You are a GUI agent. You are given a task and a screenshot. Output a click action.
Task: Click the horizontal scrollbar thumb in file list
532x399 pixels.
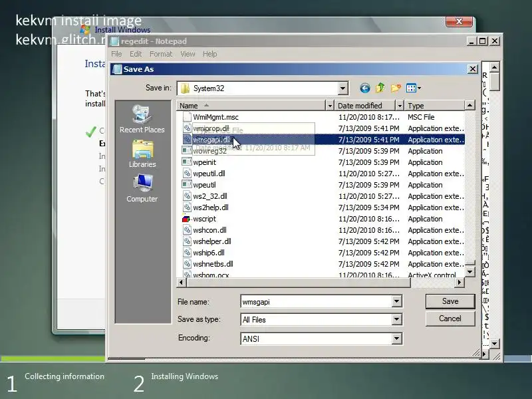298,282
